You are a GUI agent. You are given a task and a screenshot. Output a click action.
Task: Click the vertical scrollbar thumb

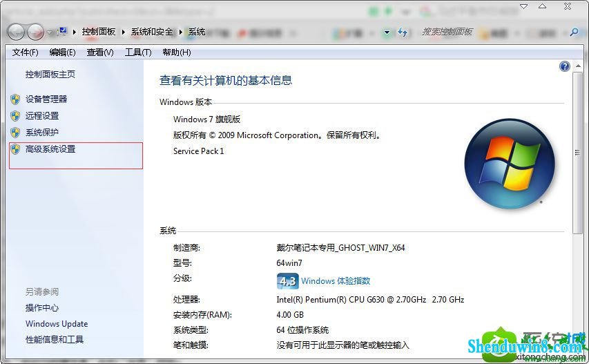[x=578, y=153]
